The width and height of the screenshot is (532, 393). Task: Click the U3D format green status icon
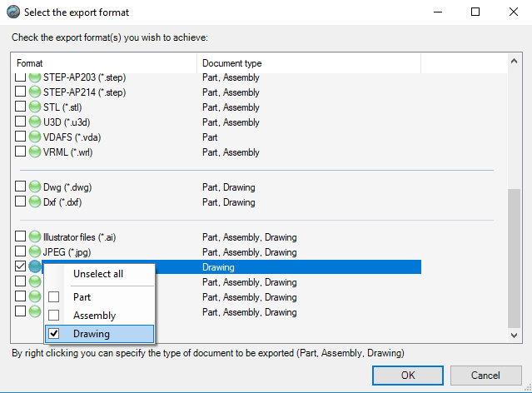pyautogui.click(x=35, y=122)
